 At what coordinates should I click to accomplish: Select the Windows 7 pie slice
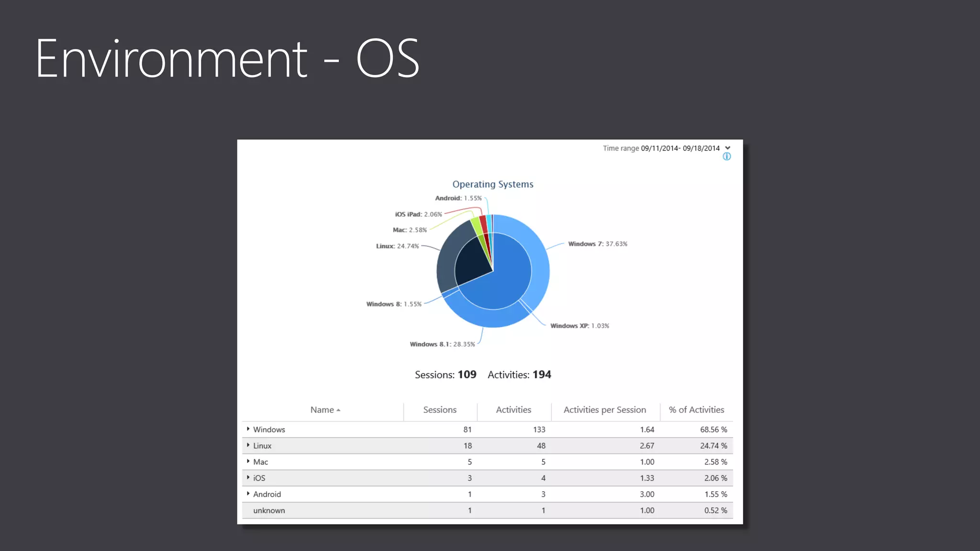click(x=539, y=258)
